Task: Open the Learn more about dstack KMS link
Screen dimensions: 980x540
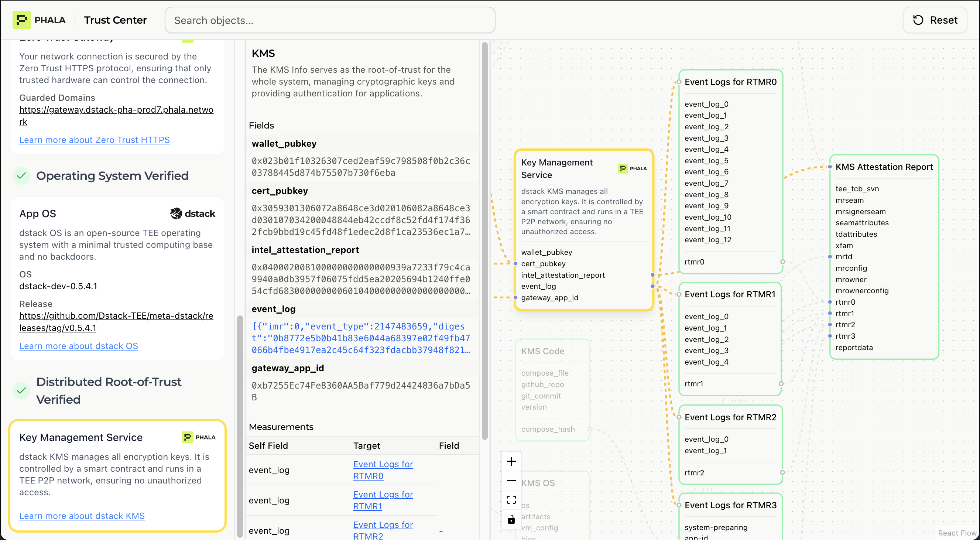Action: click(82, 516)
